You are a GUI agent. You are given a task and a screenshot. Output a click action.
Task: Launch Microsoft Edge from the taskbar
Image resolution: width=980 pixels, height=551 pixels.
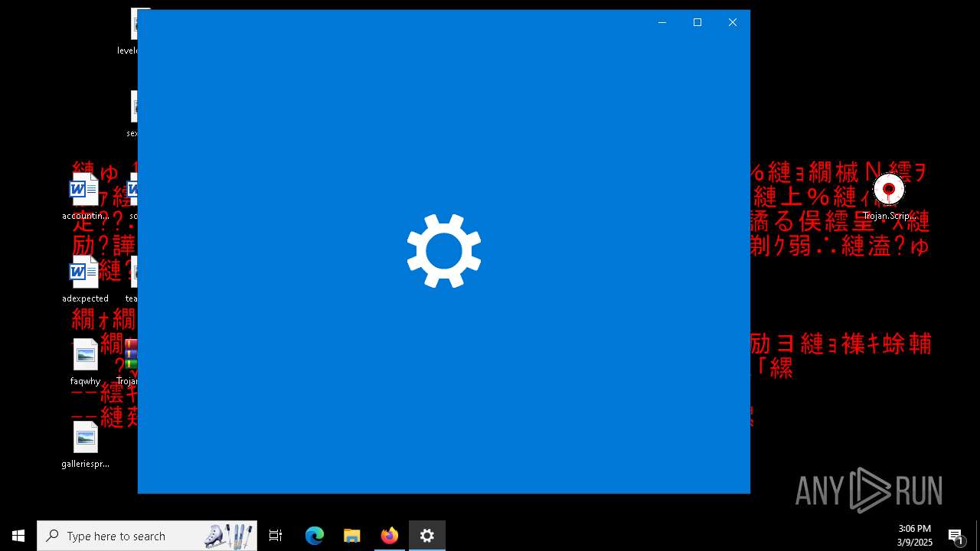point(315,536)
